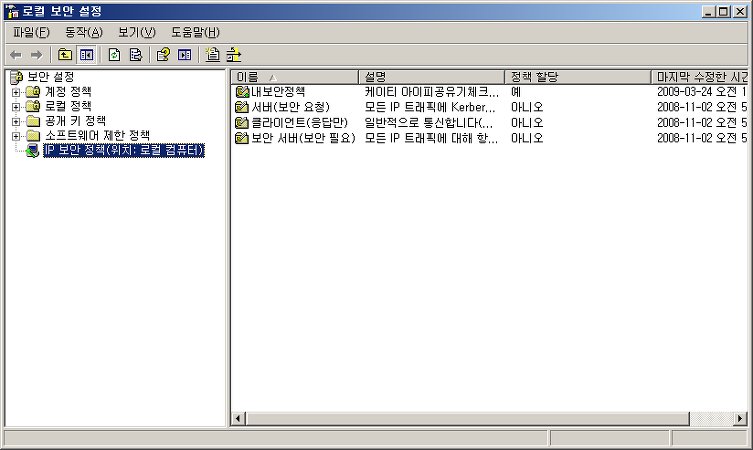753x450 pixels.
Task: Sort list by 정책 할당 column header
Action: pos(578,77)
